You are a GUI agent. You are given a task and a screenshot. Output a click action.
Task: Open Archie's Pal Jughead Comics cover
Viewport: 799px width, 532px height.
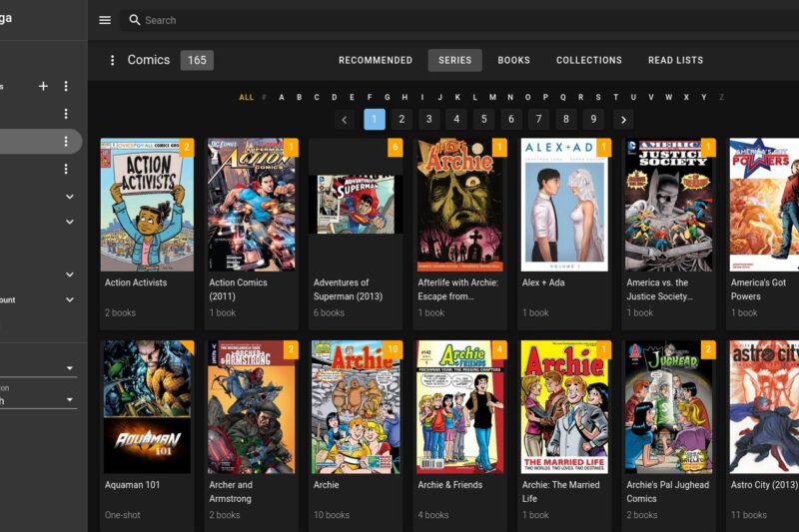coord(669,407)
